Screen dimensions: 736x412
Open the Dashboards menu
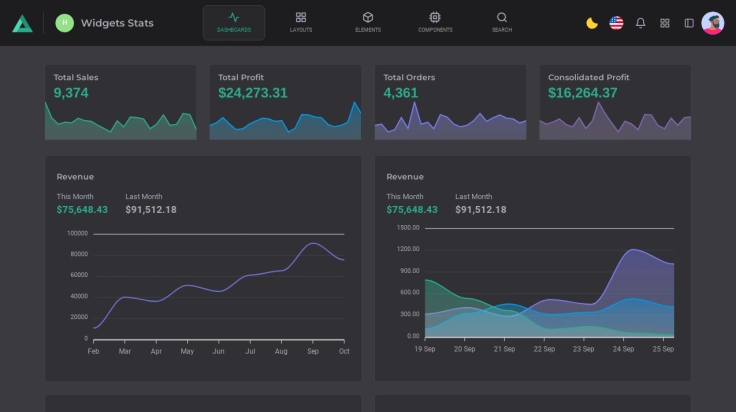pyautogui.click(x=234, y=22)
